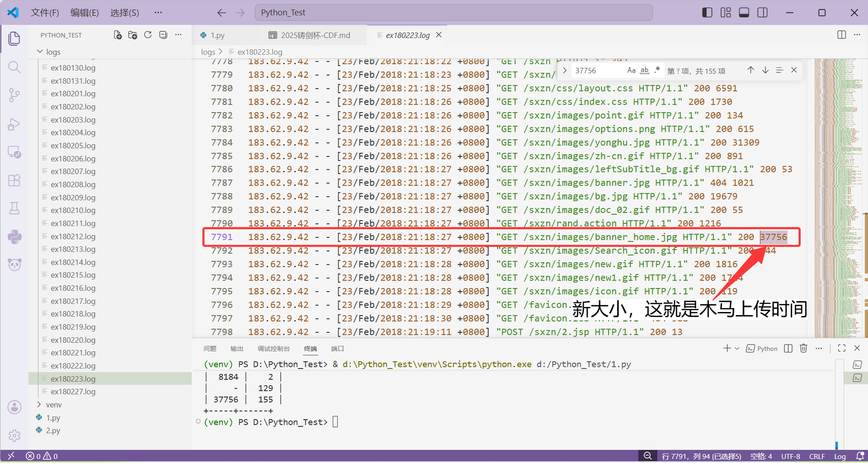Open the 选择(S) menu
The height and width of the screenshot is (463, 868).
tap(125, 13)
